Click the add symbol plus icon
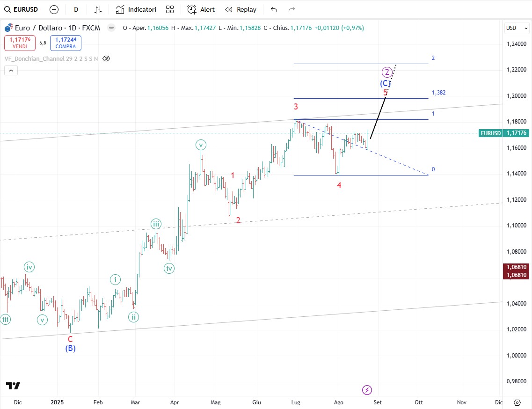Screen dimensions: 532x409 pyautogui.click(x=54, y=9)
